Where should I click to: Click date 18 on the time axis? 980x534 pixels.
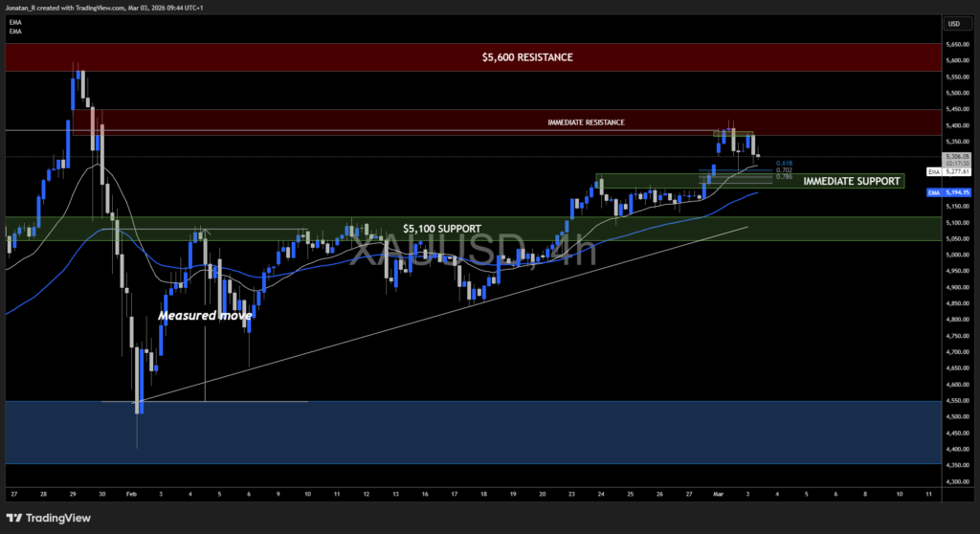(x=483, y=494)
